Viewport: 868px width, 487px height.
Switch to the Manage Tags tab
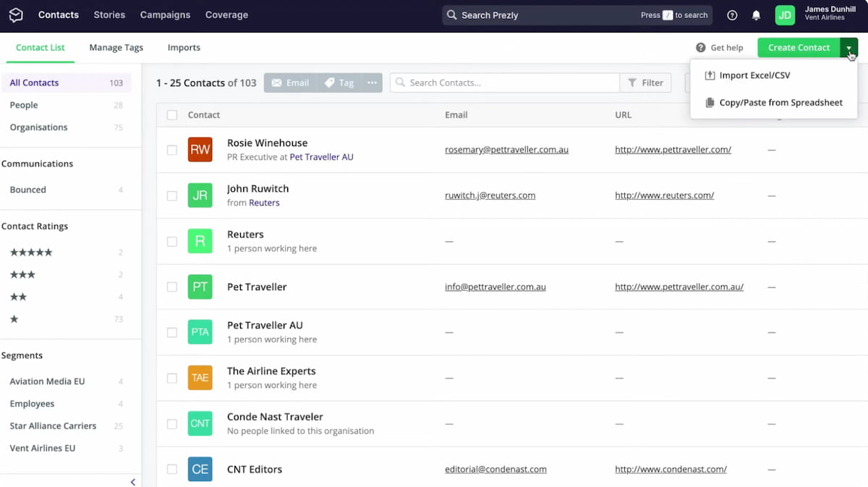click(x=116, y=47)
